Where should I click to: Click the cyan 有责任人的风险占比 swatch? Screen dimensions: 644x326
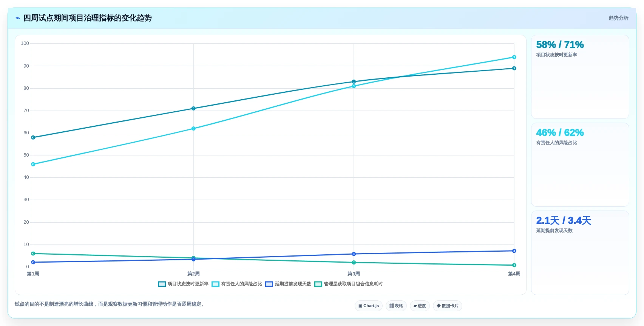(215, 284)
